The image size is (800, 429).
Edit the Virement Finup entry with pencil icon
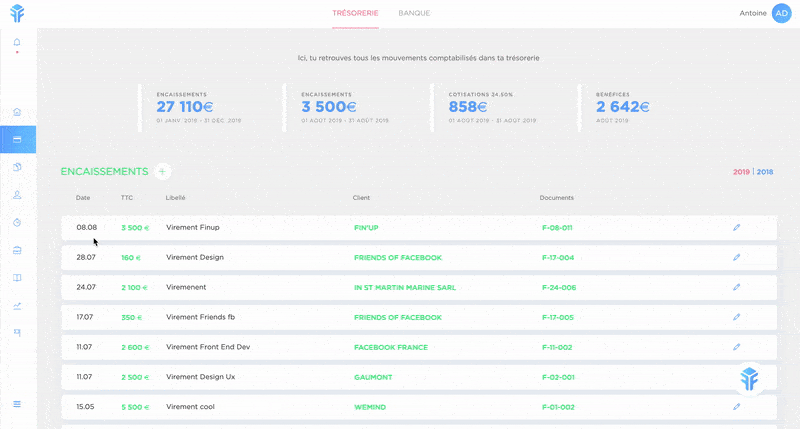tap(736, 227)
